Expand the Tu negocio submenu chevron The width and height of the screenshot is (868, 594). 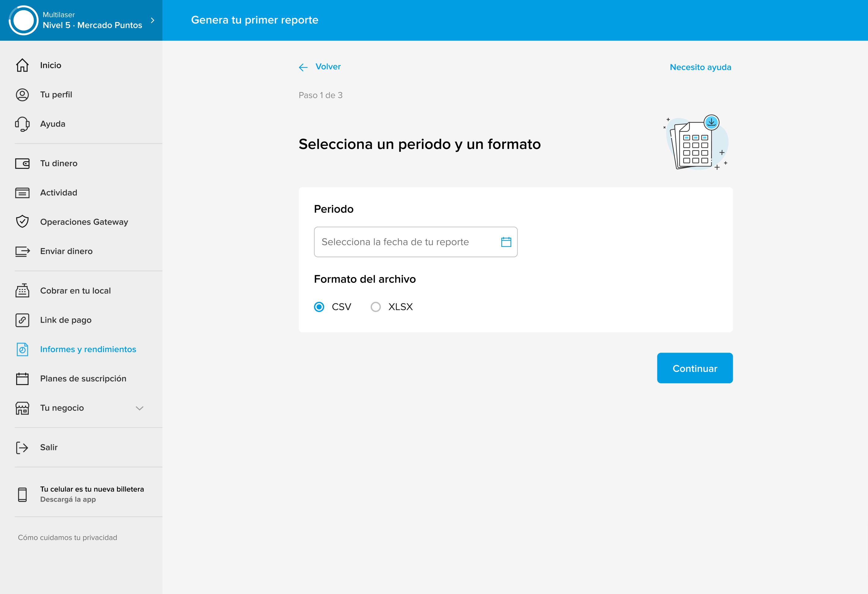(x=140, y=408)
